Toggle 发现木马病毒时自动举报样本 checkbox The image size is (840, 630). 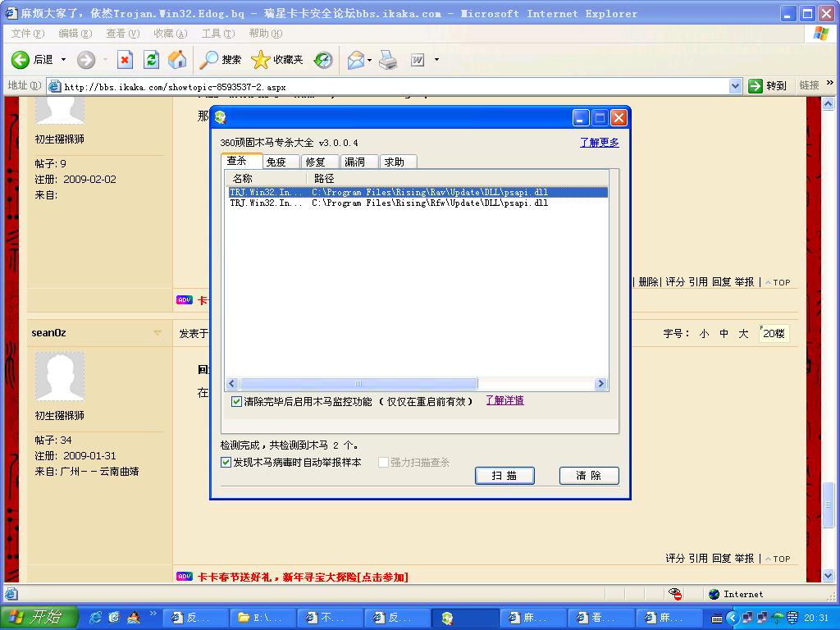(x=226, y=462)
